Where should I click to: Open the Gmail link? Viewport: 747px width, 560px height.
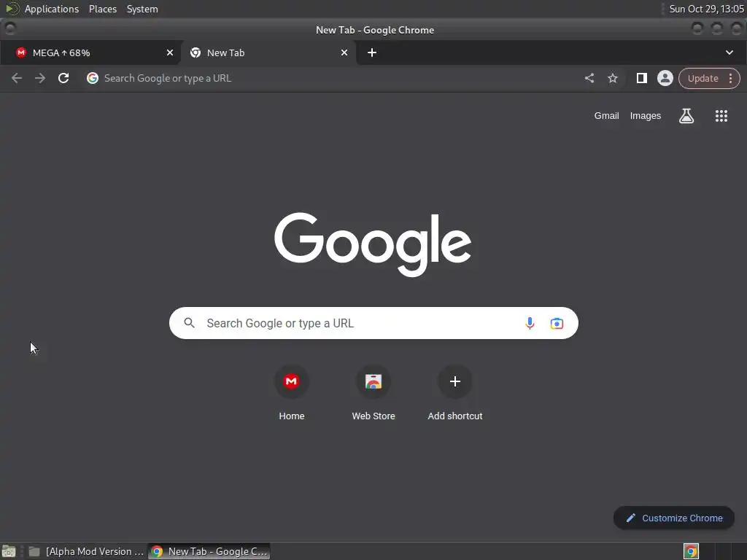point(606,116)
